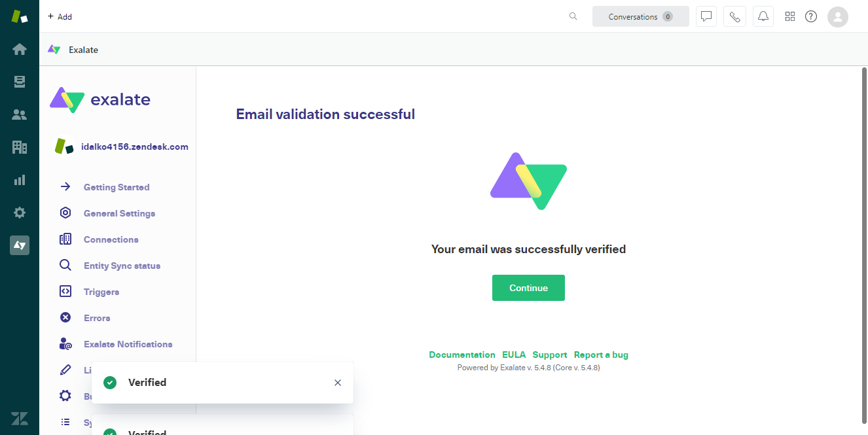The height and width of the screenshot is (435, 868).
Task: Open Errors in Exalate menu
Action: (97, 318)
